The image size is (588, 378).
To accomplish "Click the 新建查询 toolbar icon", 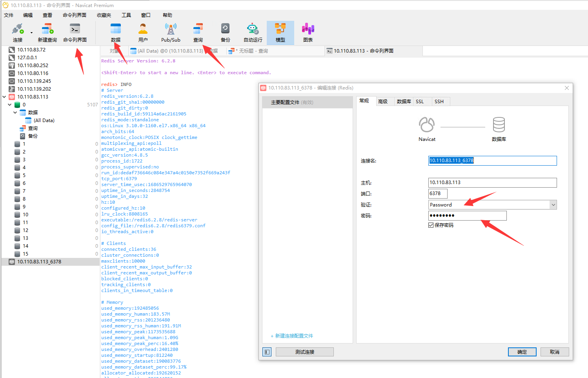I will tap(47, 33).
